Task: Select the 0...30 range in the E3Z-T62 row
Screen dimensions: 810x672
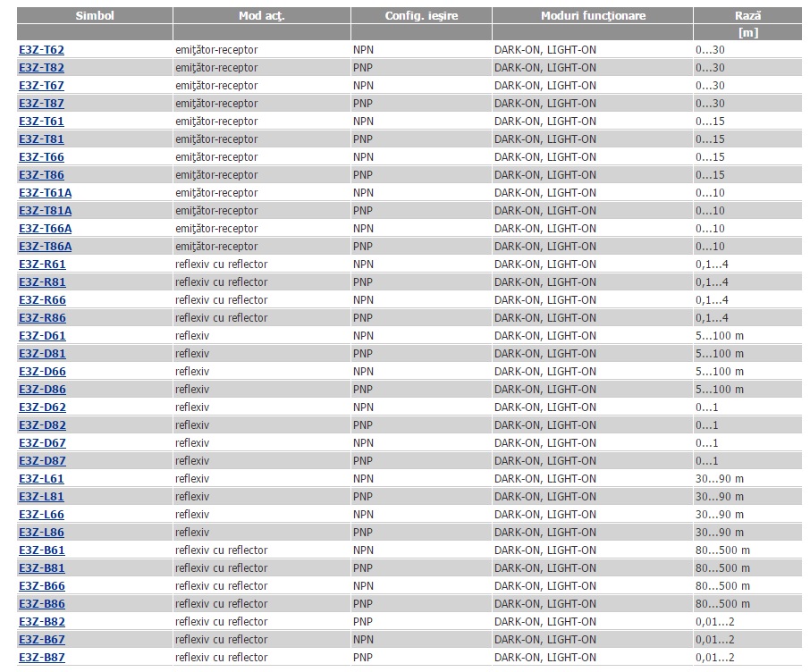Action: pyautogui.click(x=710, y=50)
